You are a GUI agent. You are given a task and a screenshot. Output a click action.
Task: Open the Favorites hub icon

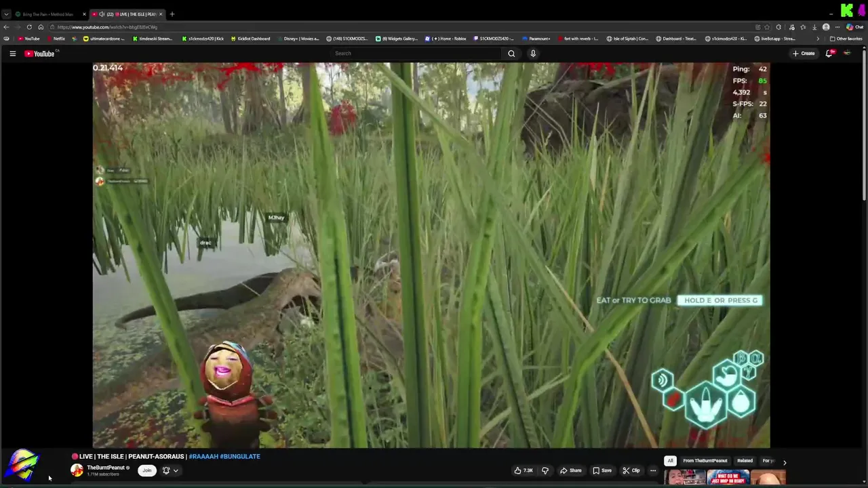(803, 27)
